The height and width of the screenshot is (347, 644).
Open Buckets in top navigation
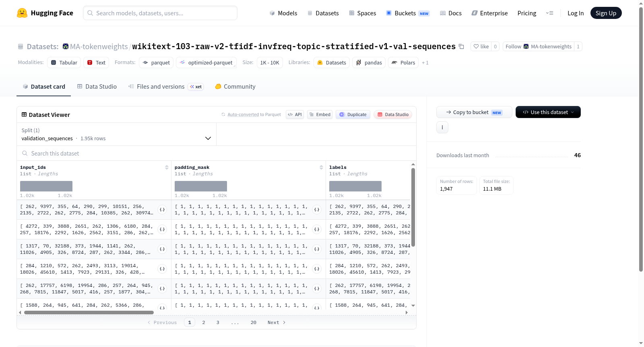pos(408,13)
